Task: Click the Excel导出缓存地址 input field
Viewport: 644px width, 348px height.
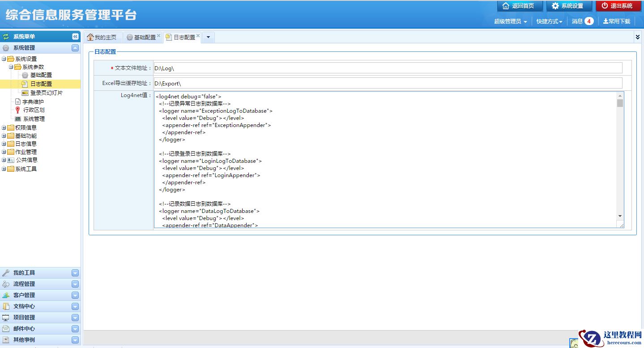Action: (388, 83)
